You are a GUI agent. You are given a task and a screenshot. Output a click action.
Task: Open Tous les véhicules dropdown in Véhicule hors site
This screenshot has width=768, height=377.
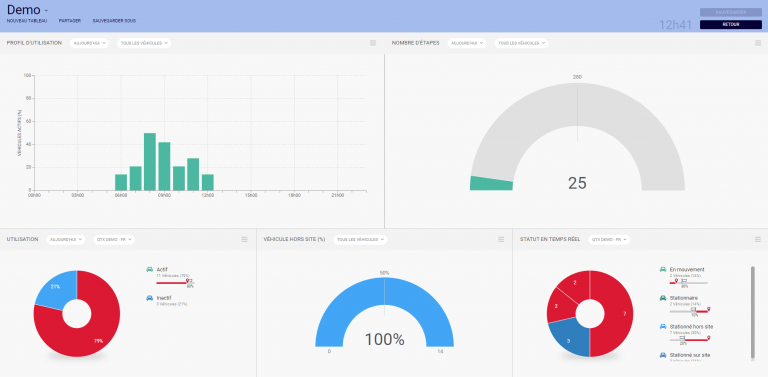click(x=360, y=239)
